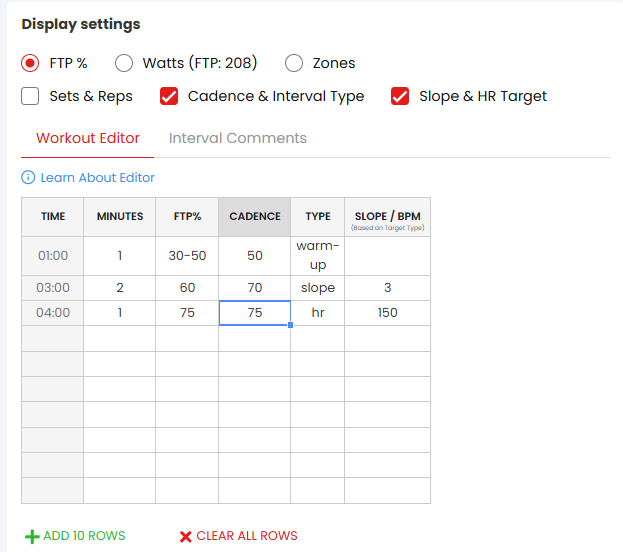Enable the Sets & Reps checkbox
This screenshot has height=552, width=623.
(x=31, y=96)
